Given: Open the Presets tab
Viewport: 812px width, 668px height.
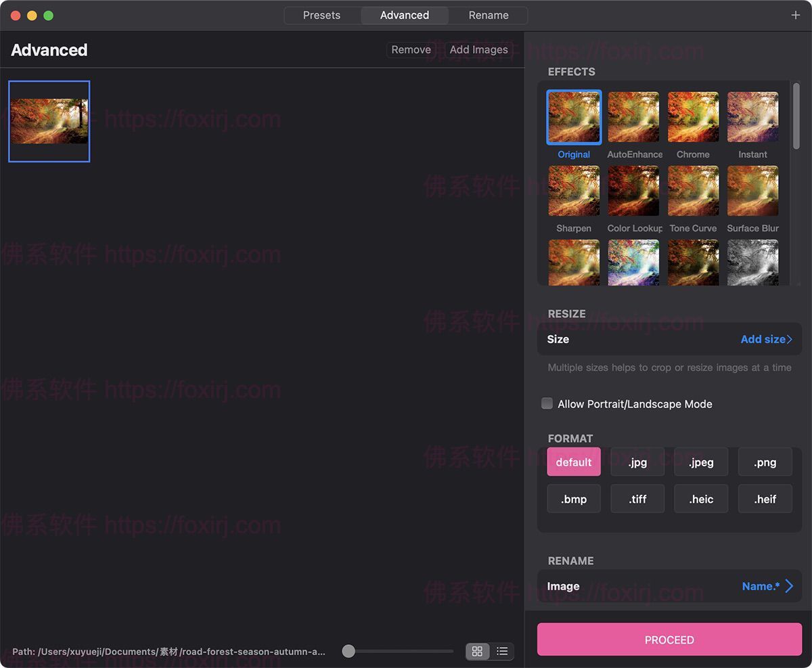Looking at the screenshot, I should pos(321,15).
